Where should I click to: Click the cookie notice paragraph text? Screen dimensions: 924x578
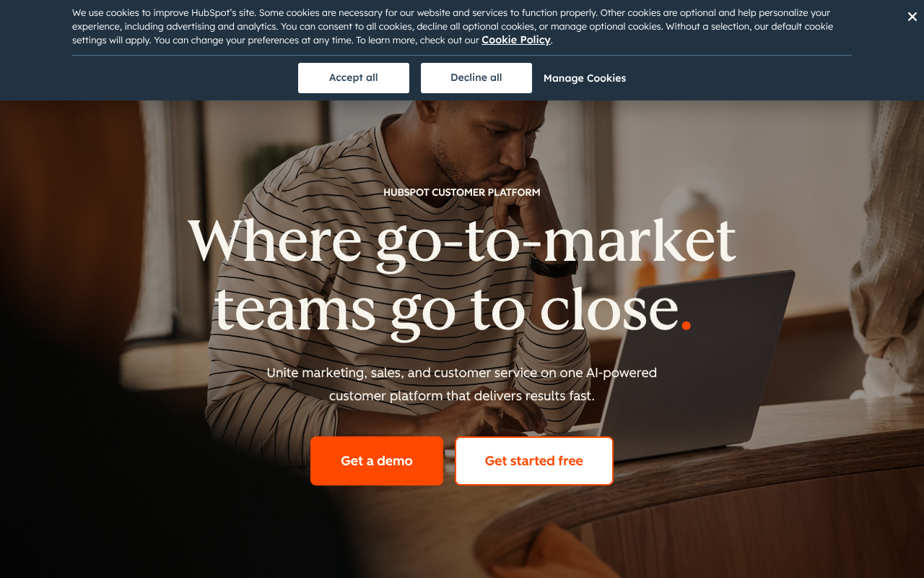click(453, 26)
